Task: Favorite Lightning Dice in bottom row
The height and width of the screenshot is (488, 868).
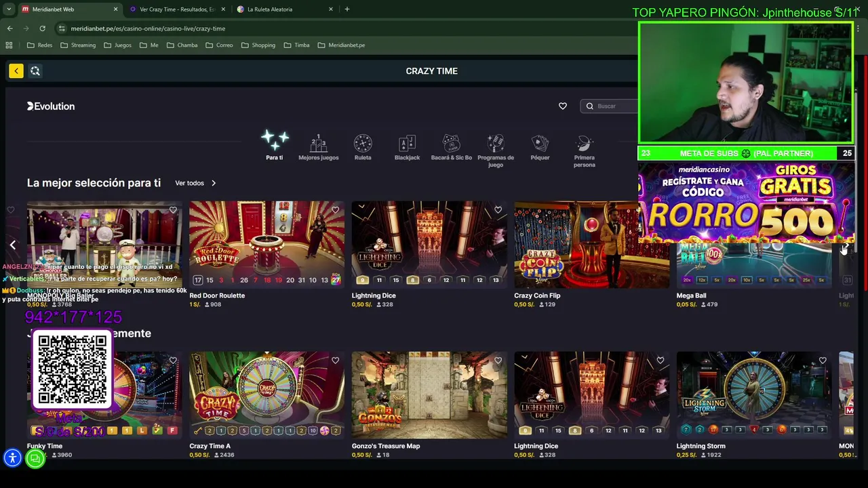Action: (660, 361)
